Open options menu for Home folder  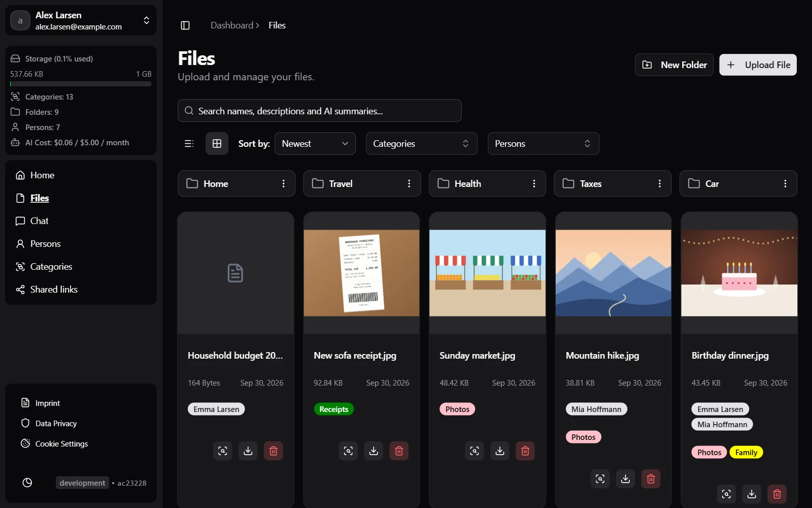point(283,183)
